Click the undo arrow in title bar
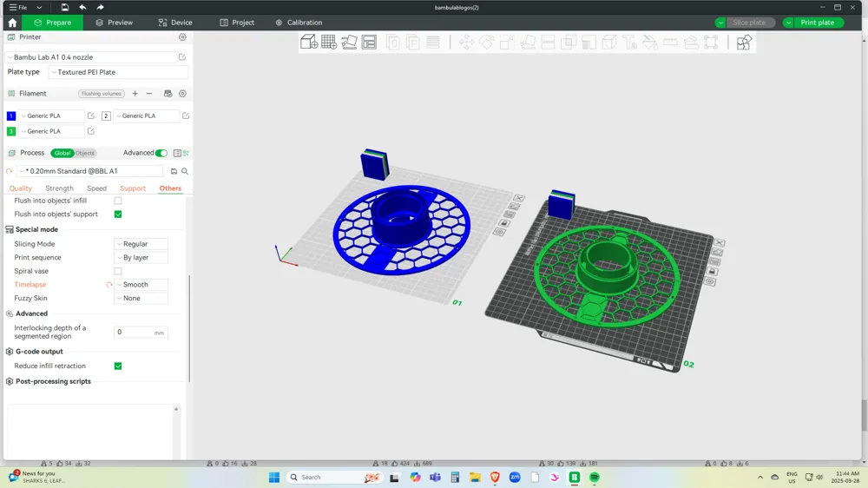 pyautogui.click(x=82, y=7)
